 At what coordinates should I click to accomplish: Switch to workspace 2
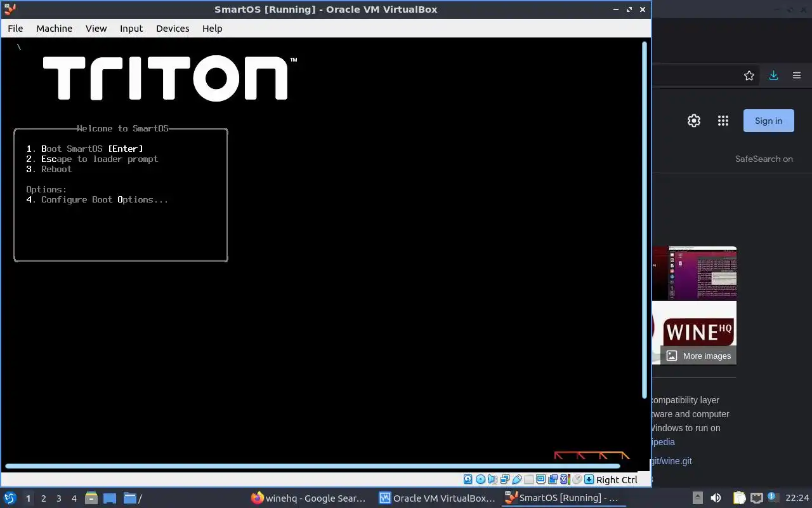[43, 498]
